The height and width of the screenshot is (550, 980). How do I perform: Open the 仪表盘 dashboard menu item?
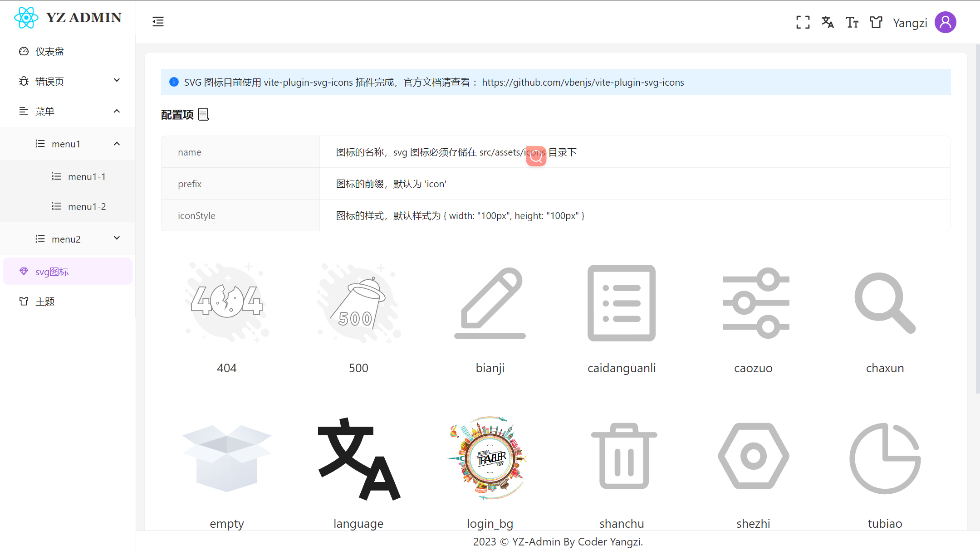tap(50, 51)
